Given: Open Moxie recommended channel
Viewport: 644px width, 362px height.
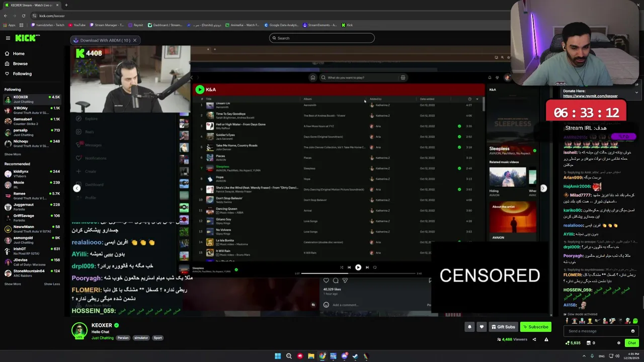Looking at the screenshot, I should point(32,185).
